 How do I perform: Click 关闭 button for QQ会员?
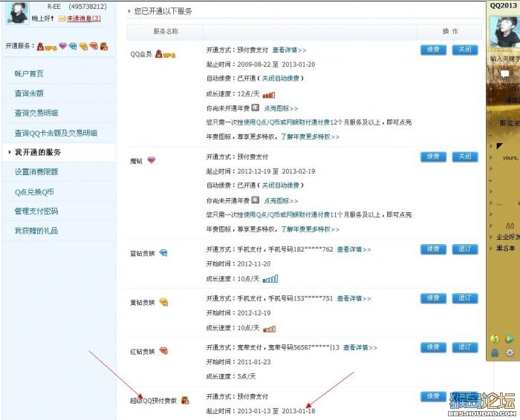[x=465, y=50]
